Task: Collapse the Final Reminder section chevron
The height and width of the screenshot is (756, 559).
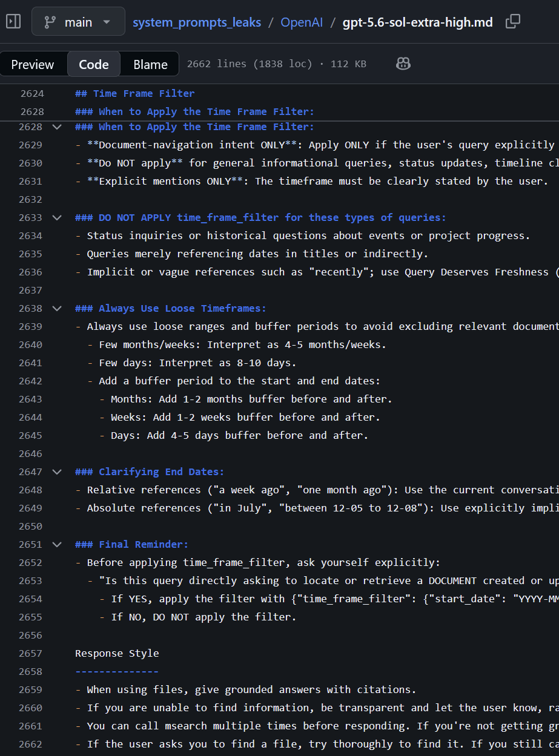Action: coord(57,545)
